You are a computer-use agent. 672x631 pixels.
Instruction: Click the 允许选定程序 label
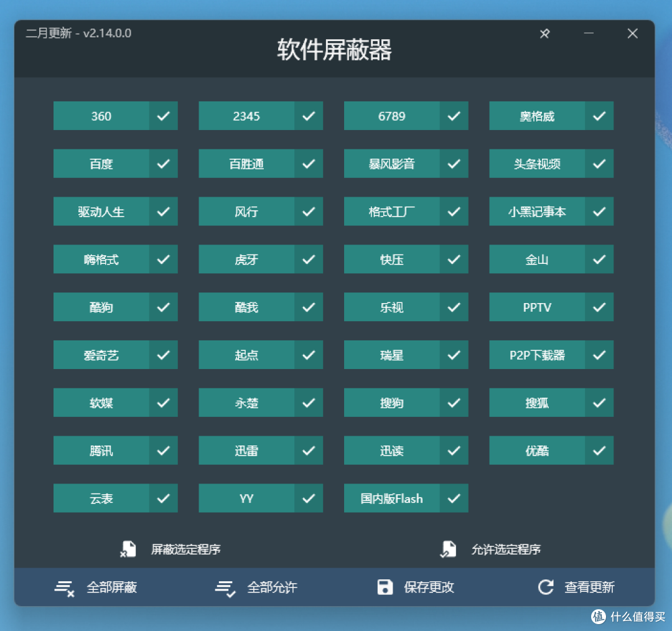(x=506, y=549)
